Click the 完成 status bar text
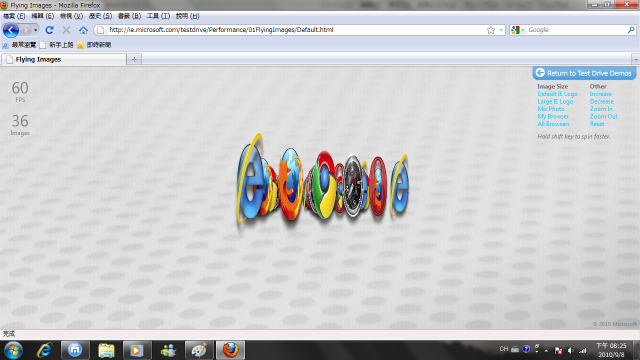Image resolution: width=640 pixels, height=360 pixels. (x=9, y=334)
